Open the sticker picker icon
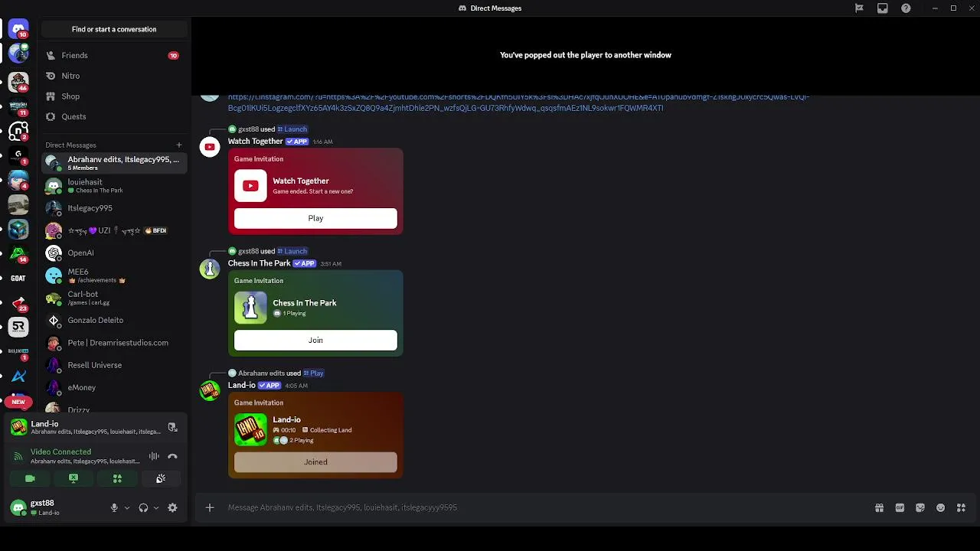Image resolution: width=980 pixels, height=551 pixels. click(x=920, y=507)
